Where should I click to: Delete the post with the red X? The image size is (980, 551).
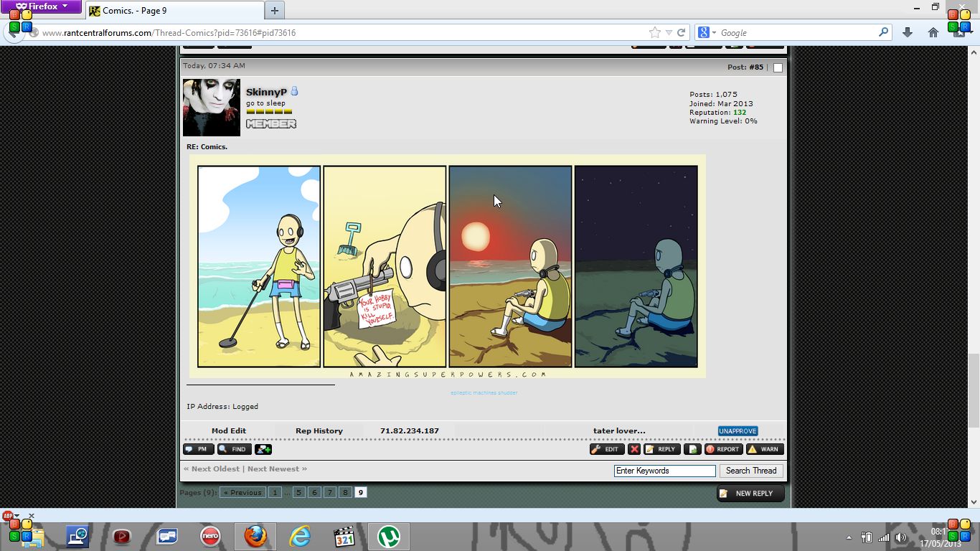point(634,449)
